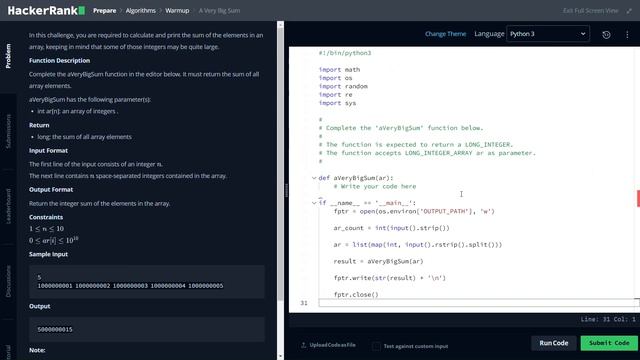Open the Prepare breadcrumb link
This screenshot has height=360, width=640.
pos(104,11)
